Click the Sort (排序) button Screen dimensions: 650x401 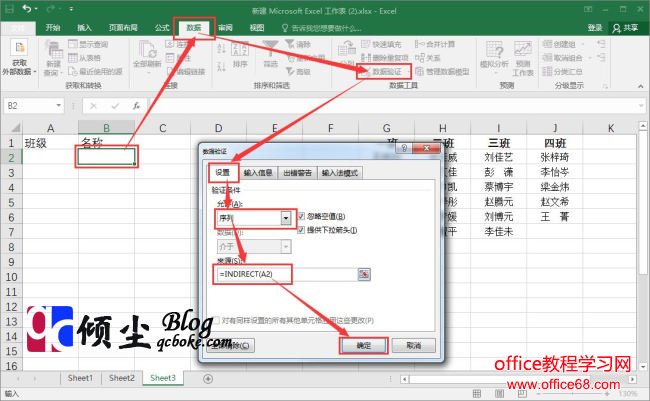click(x=240, y=55)
